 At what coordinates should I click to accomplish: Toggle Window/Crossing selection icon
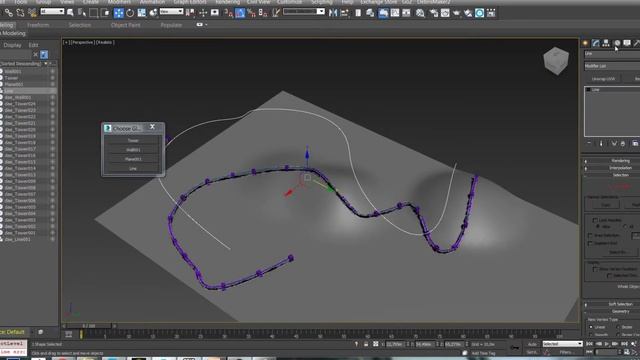[105, 13]
